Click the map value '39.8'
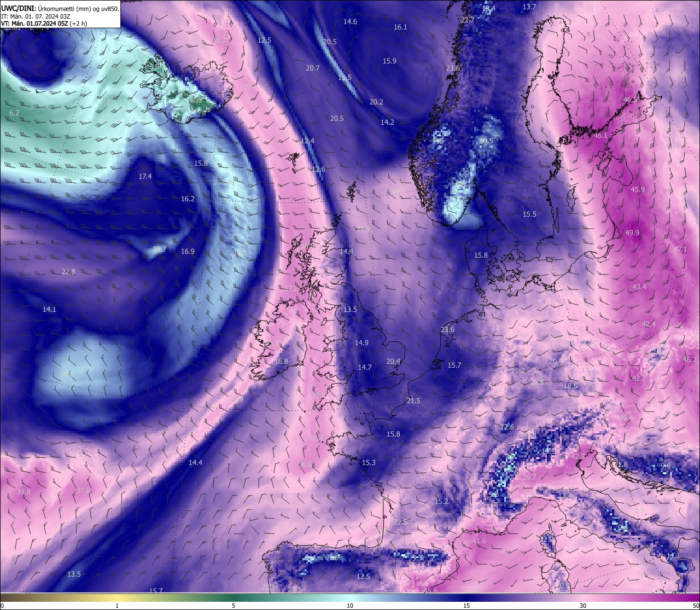700x610 pixels. pos(24,492)
